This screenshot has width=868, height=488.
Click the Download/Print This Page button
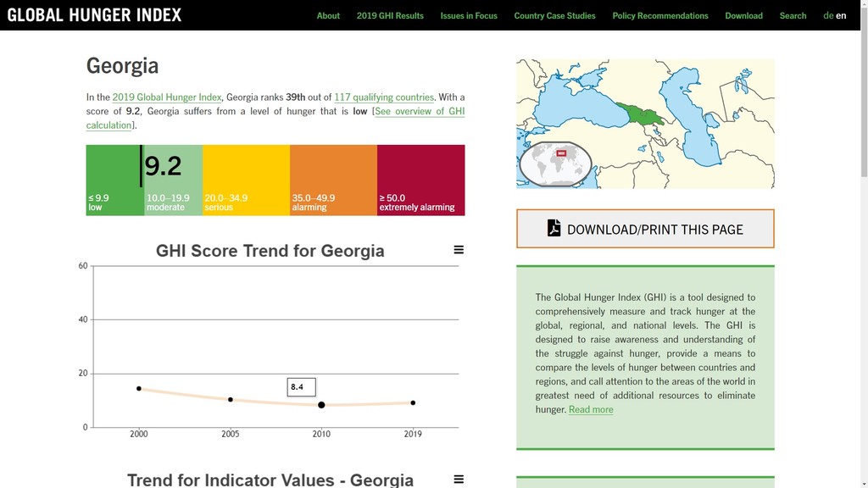click(x=645, y=229)
